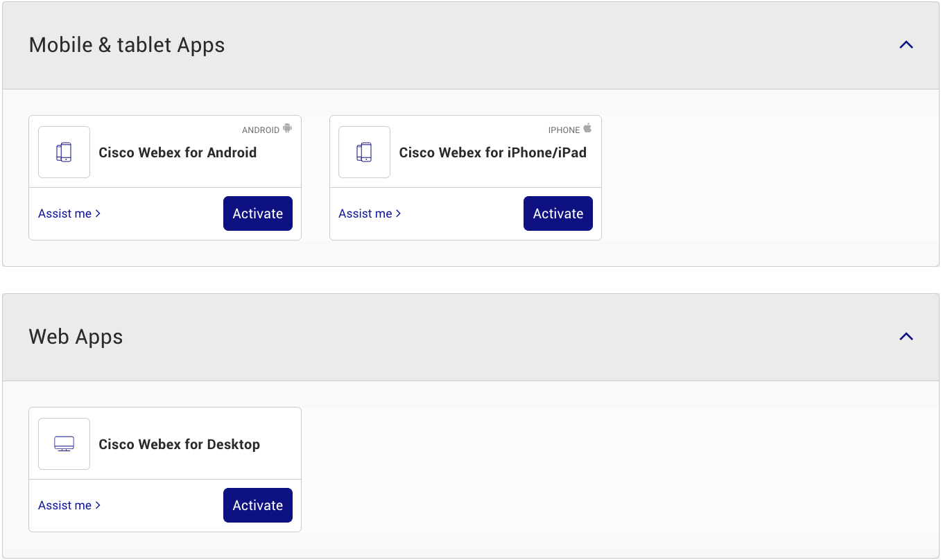Activate Cisco Webex for iPhone/iPad
This screenshot has width=941, height=560.
558,213
